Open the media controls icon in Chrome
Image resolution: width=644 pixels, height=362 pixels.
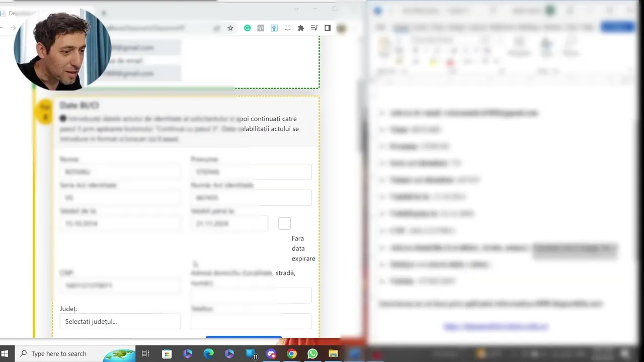pyautogui.click(x=314, y=28)
